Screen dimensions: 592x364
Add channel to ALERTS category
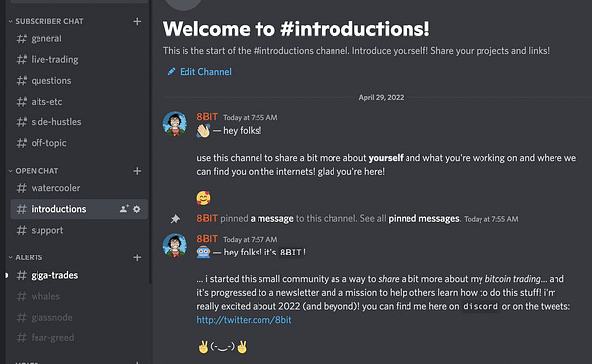coord(137,257)
